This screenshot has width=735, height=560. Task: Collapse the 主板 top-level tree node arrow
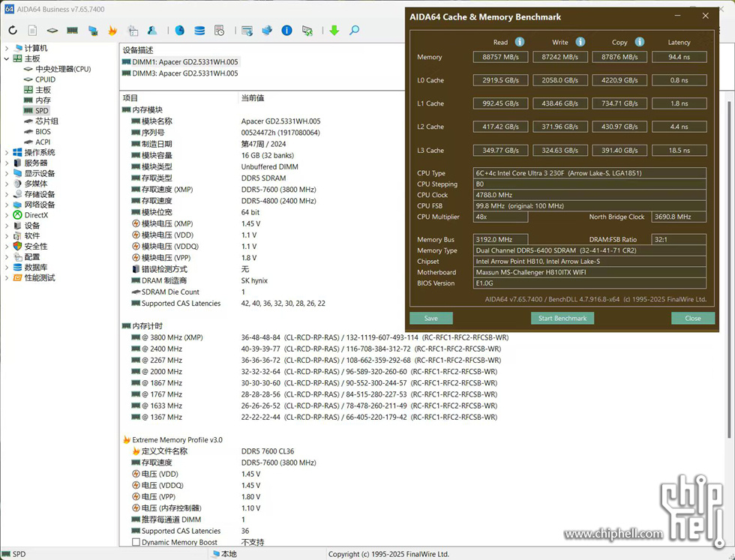(7, 58)
